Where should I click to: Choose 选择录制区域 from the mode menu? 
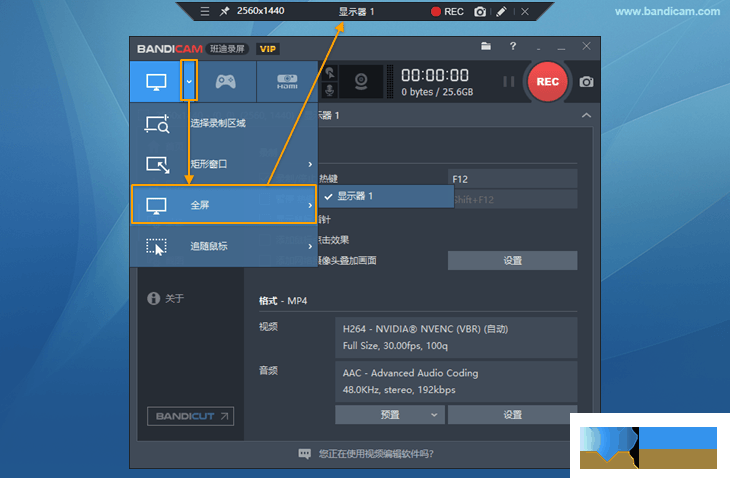224,123
